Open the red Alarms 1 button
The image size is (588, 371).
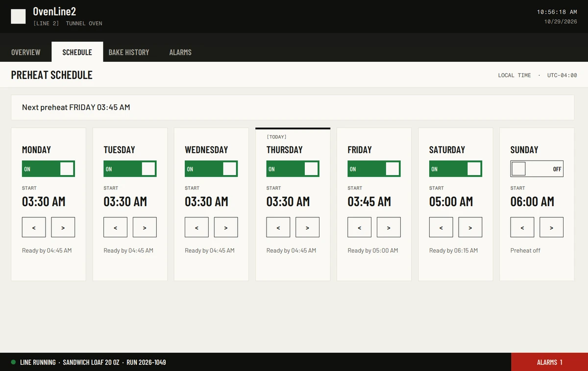click(549, 362)
